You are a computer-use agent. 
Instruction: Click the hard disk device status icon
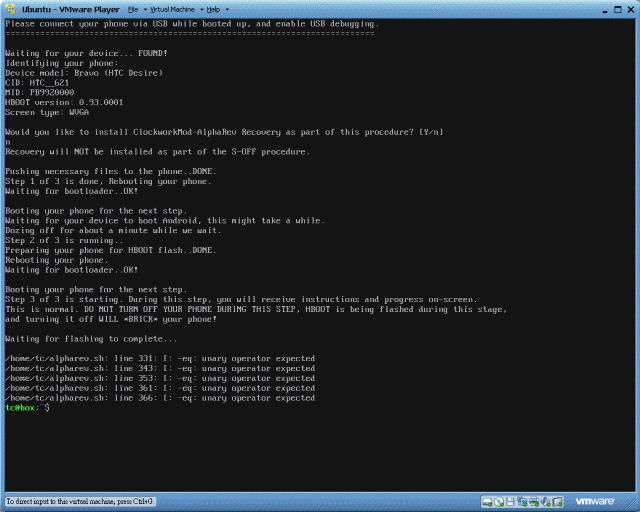pyautogui.click(x=487, y=501)
